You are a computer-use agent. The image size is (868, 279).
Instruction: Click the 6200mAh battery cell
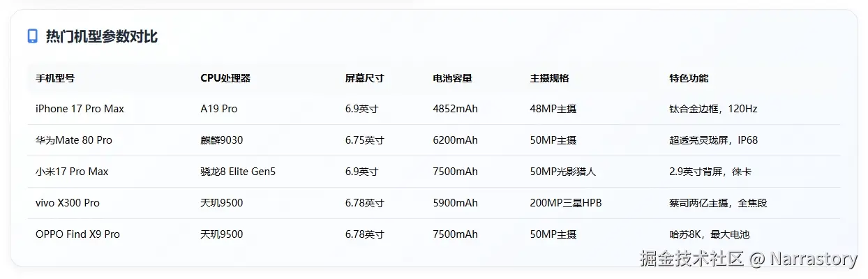[x=455, y=140]
